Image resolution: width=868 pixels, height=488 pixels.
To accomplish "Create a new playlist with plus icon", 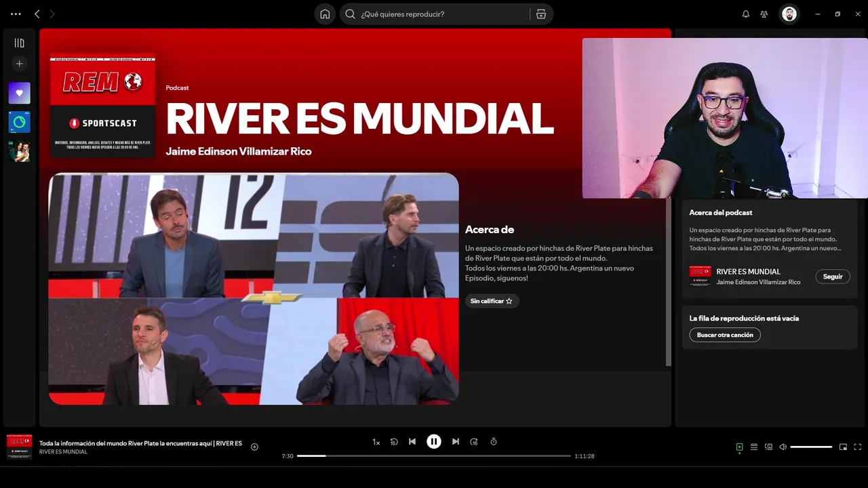I will 19,64.
